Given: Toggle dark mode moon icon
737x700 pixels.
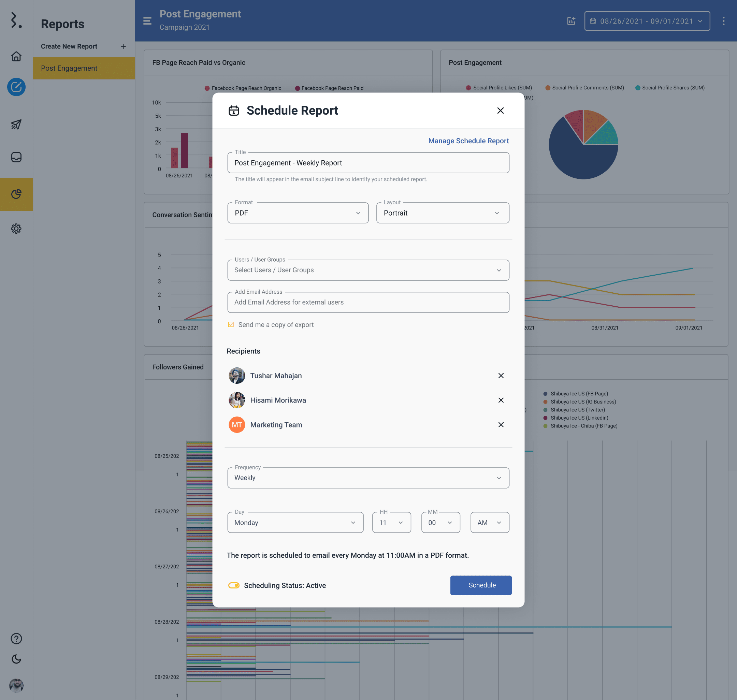Looking at the screenshot, I should 16,659.
